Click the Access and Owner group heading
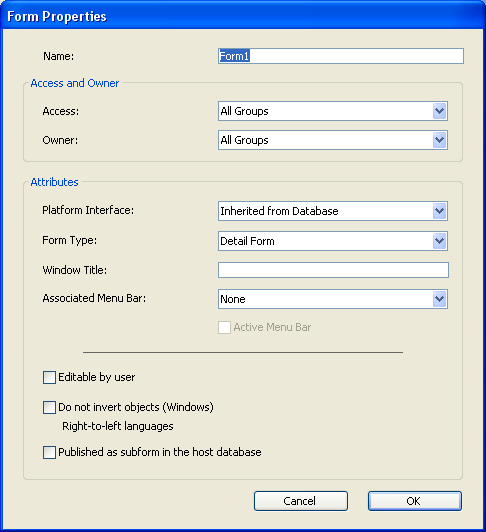 click(x=75, y=83)
